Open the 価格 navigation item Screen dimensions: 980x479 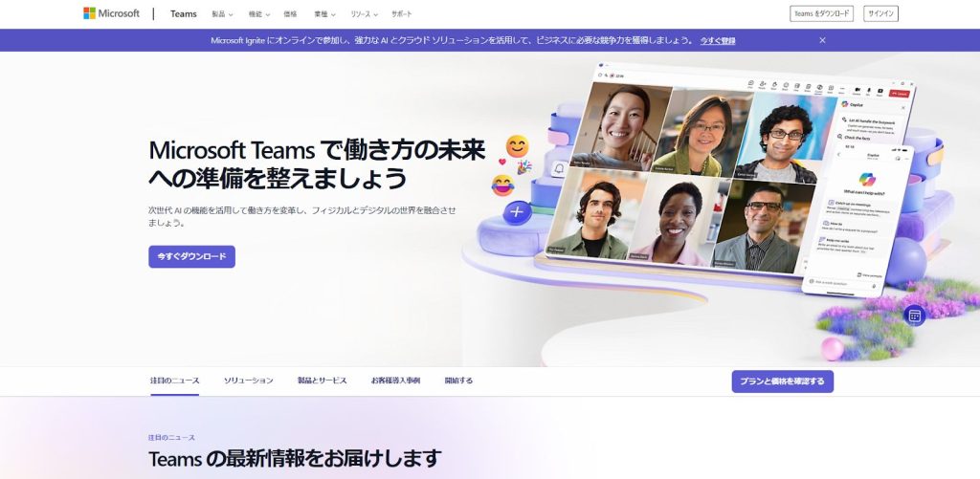point(290,14)
